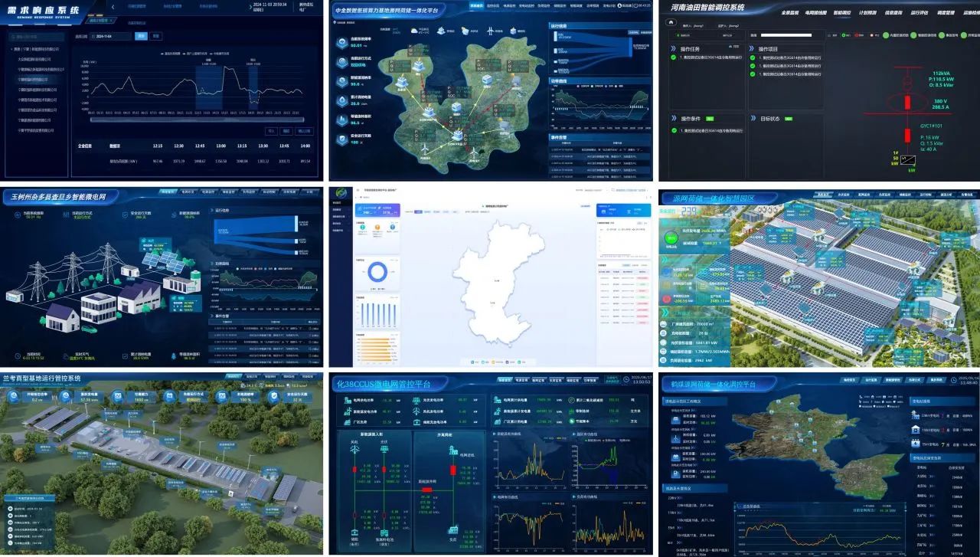Collapse the 目标状态 double-chevron header

point(754,119)
